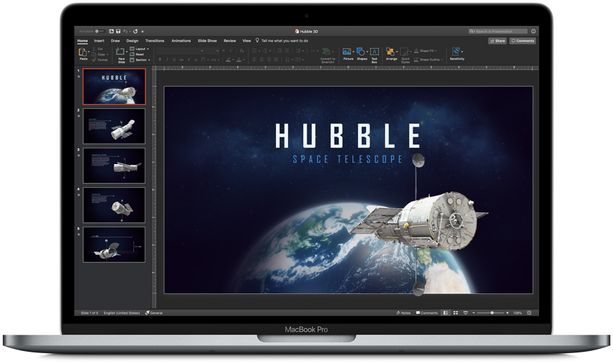Screen dimensions: 613x364
Task: Open the Arrange tool
Action: click(x=391, y=52)
